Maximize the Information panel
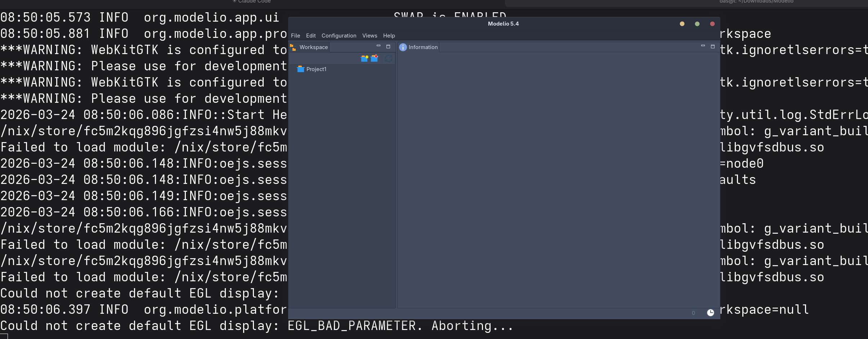The height and width of the screenshot is (339, 868). [x=712, y=47]
